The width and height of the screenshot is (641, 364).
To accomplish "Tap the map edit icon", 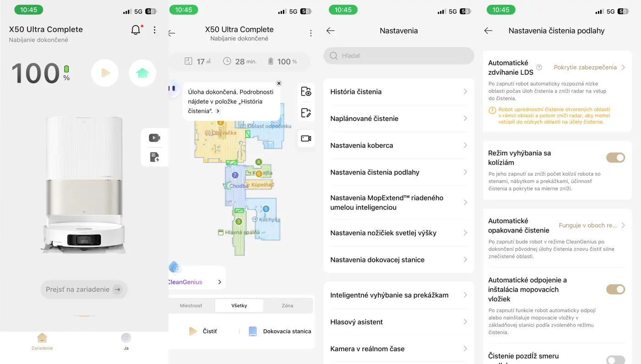I will 306,113.
